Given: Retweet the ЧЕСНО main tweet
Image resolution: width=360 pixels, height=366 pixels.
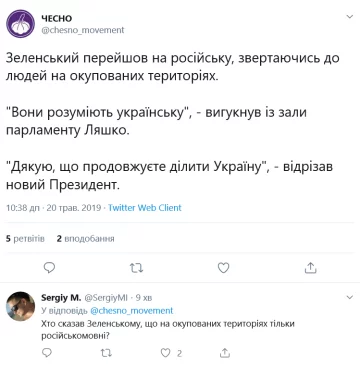Looking at the screenshot, I should [136, 267].
